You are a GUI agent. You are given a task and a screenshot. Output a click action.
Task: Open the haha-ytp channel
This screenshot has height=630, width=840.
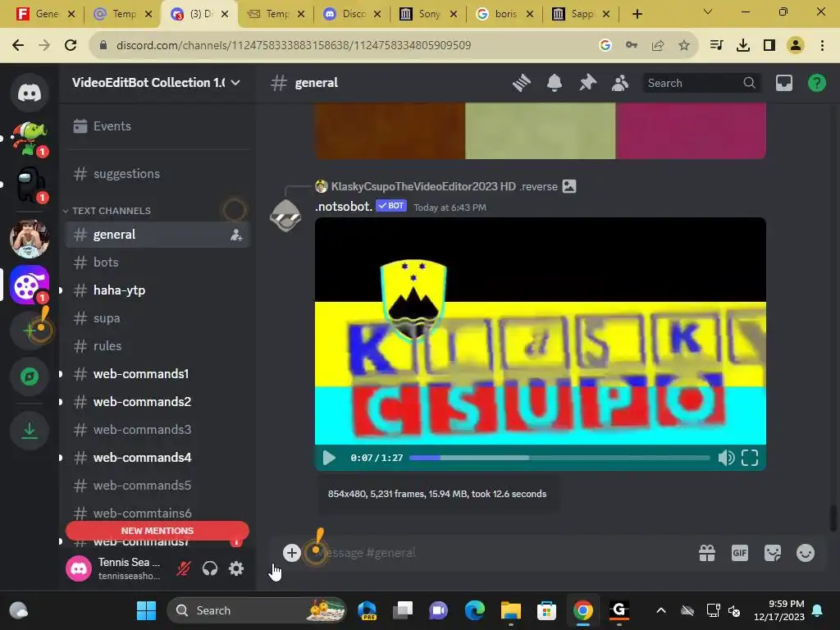pyautogui.click(x=157, y=290)
